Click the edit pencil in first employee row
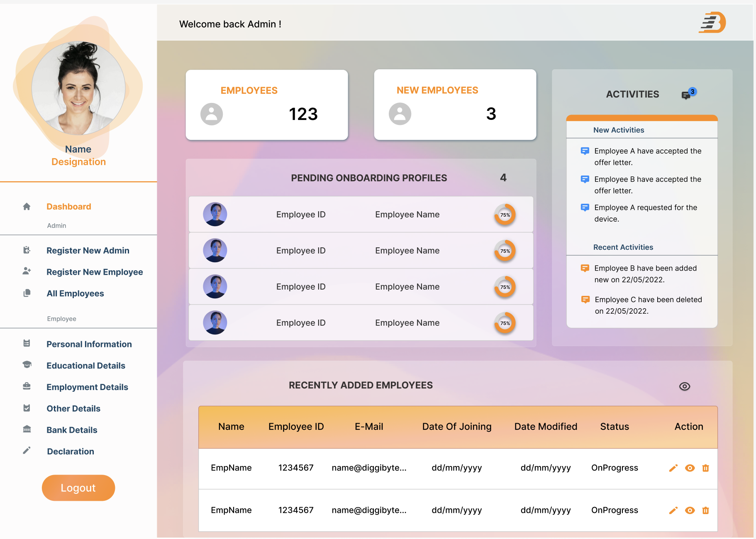Image resolution: width=756 pixels, height=539 pixels. pyautogui.click(x=673, y=468)
